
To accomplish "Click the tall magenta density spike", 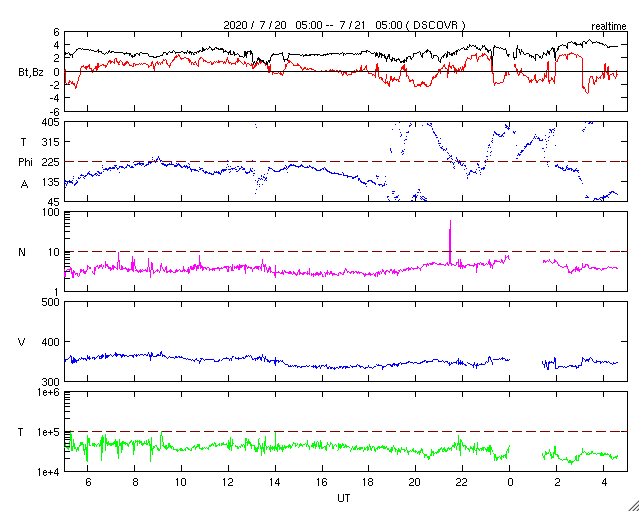I will click(450, 242).
